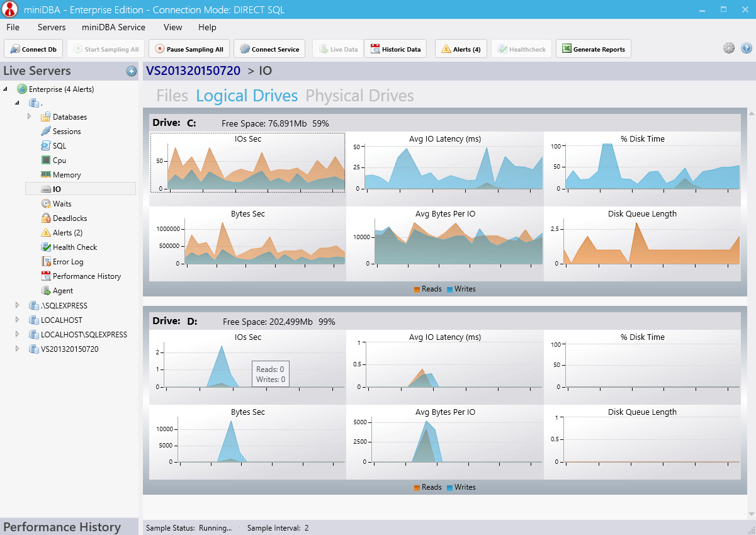Expand the LOCALHOST\SQLEXPRESS node
This screenshot has width=756, height=535.
(17, 334)
